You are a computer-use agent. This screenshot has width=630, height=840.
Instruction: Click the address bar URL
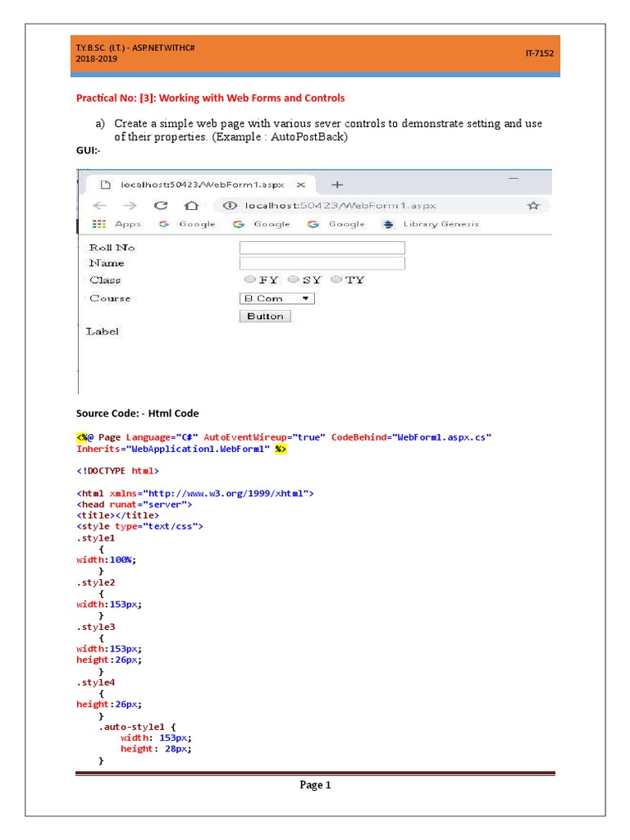[x=340, y=206]
